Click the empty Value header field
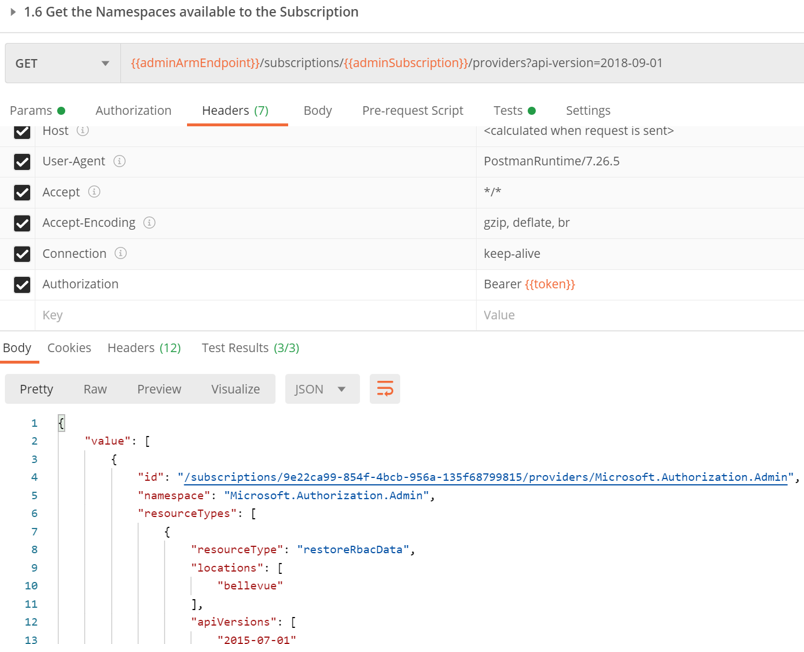Image resolution: width=804 pixels, height=652 pixels. [x=640, y=315]
